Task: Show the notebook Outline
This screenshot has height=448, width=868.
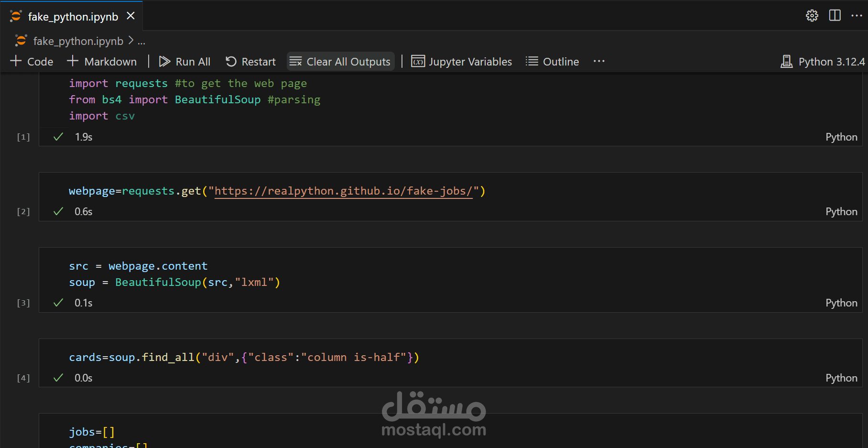Action: pyautogui.click(x=552, y=62)
